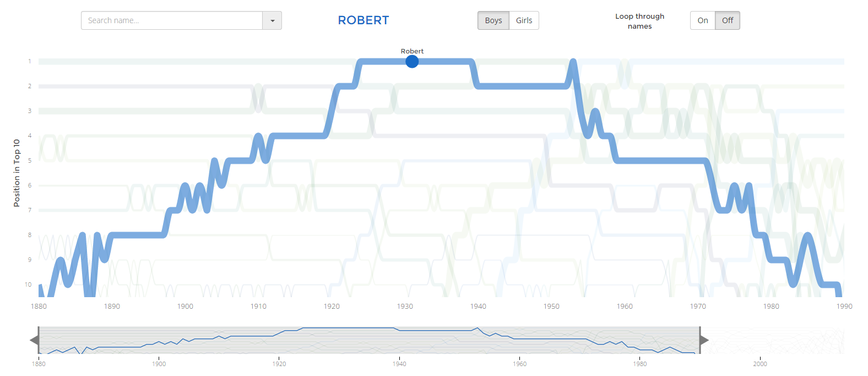Viewport: 868px width, 376px height.
Task: Click the Robert label above the dot
Action: click(x=412, y=51)
